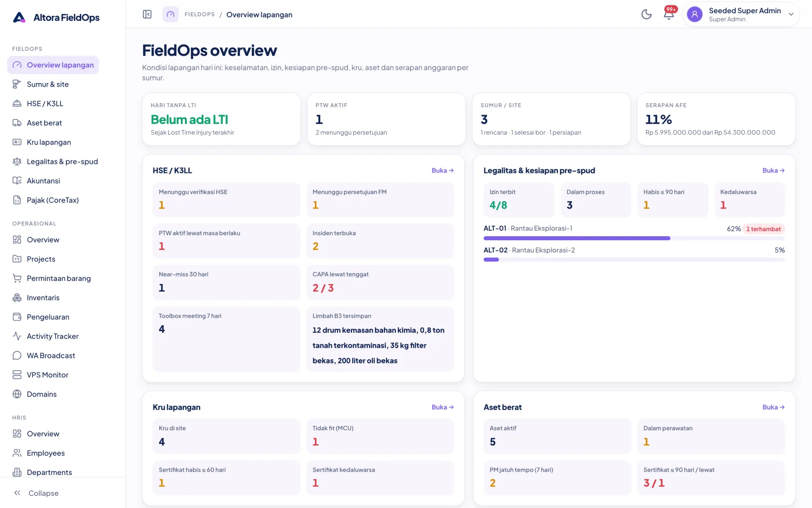Screen dimensions: 812x508
Task: Click the 'PM jatuh tempo (7 hari)' tile
Action: [x=557, y=478]
